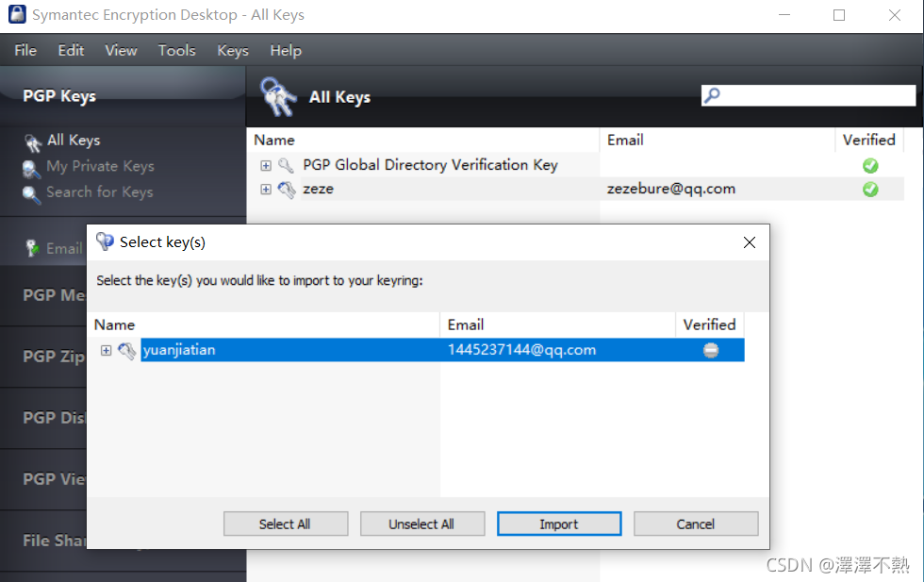Open the PGP Messaging panel section
Viewport: 924px width, 582px height.
(x=55, y=295)
